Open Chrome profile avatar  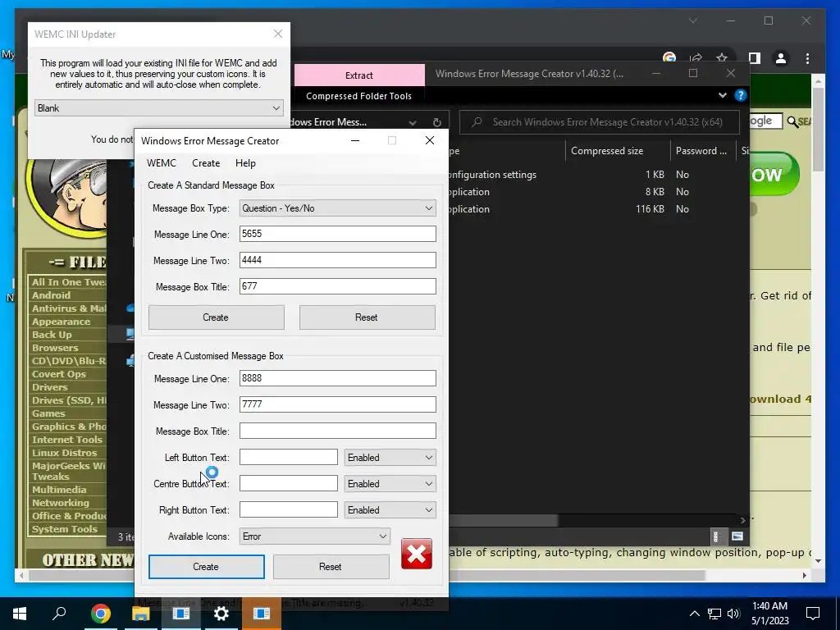781,58
